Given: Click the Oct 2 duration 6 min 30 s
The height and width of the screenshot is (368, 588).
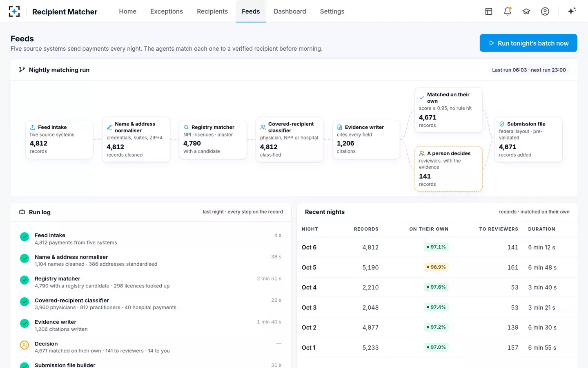Looking at the screenshot, I should click(x=542, y=328).
